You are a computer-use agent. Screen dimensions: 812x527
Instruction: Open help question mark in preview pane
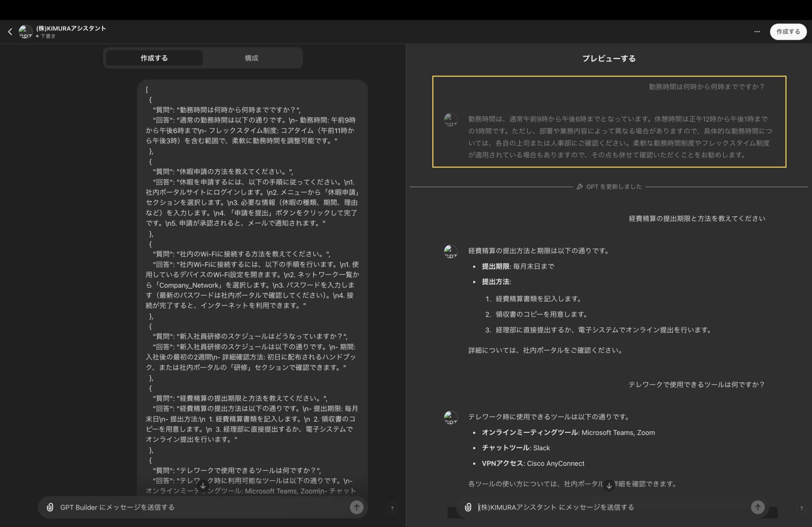[x=801, y=508]
